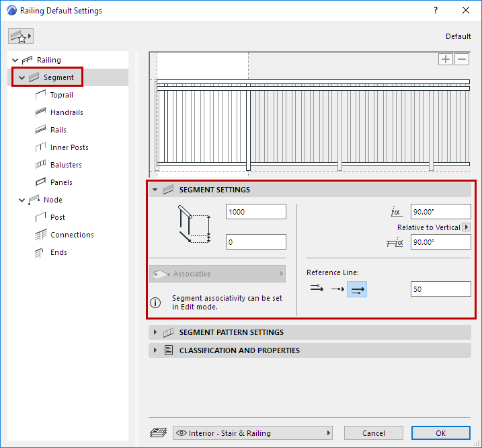The height and width of the screenshot is (448, 482).
Task: Click the segment height field 1000
Action: click(x=255, y=212)
